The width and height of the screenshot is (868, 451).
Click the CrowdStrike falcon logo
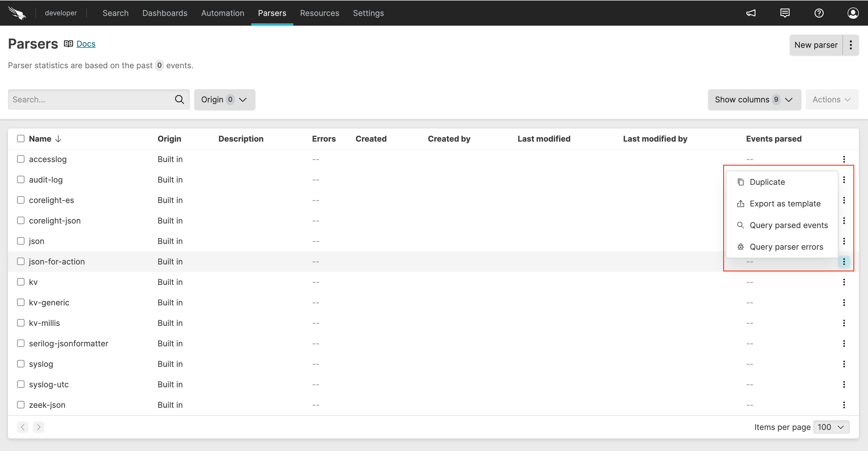coord(17,13)
